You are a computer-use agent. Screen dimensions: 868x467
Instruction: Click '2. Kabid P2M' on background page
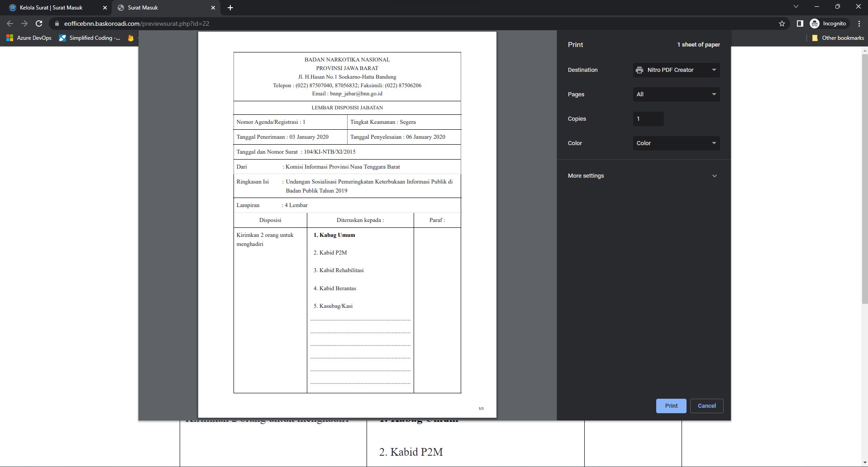(x=411, y=452)
